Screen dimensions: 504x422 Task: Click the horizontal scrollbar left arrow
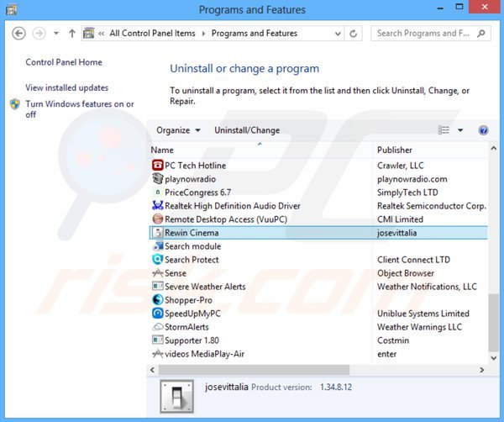152,370
